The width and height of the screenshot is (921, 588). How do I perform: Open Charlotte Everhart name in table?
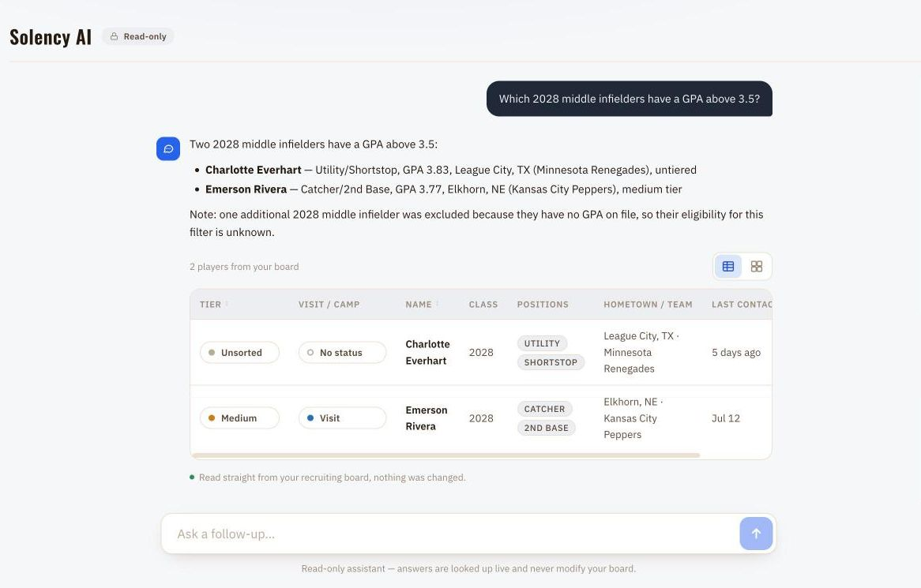(x=427, y=353)
